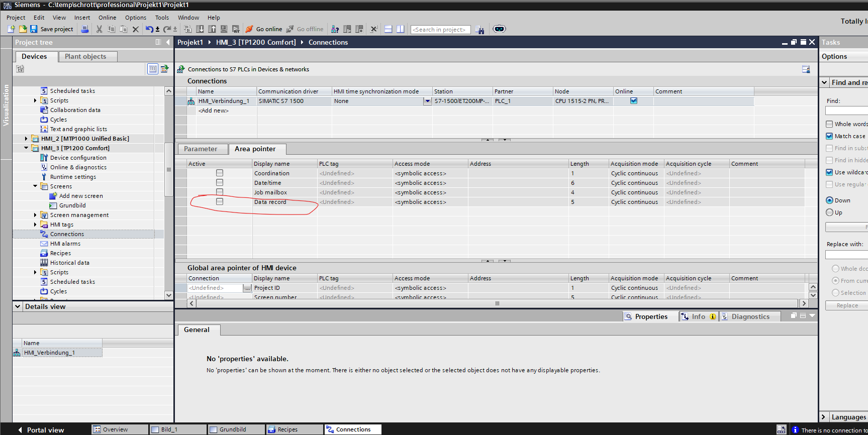Click the Find text field
The image size is (868, 435).
click(847, 111)
